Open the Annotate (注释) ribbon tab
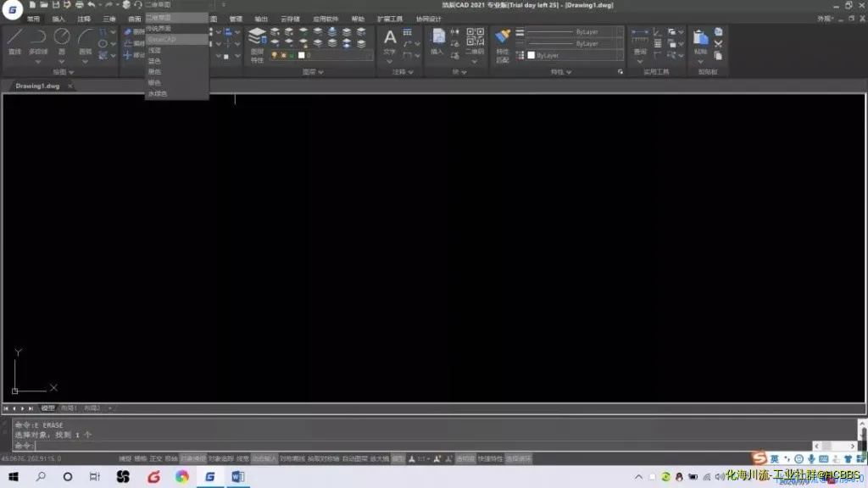Screen dimensions: 868x488 click(84, 19)
